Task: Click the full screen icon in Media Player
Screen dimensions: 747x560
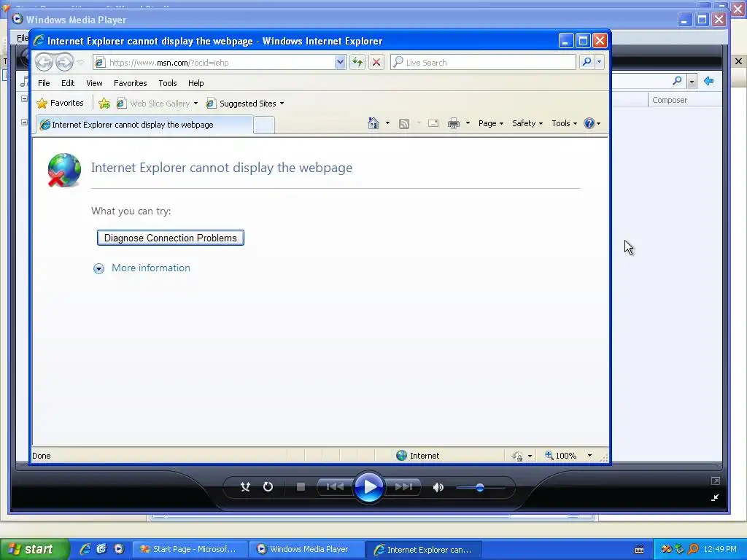Action: (715, 481)
